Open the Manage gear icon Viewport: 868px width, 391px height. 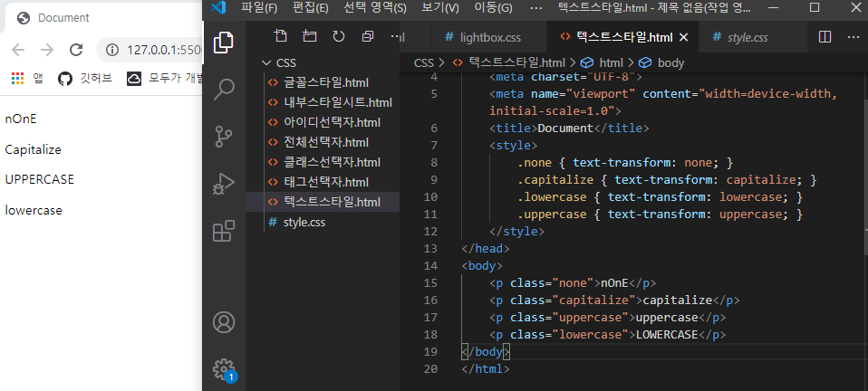coord(224,369)
